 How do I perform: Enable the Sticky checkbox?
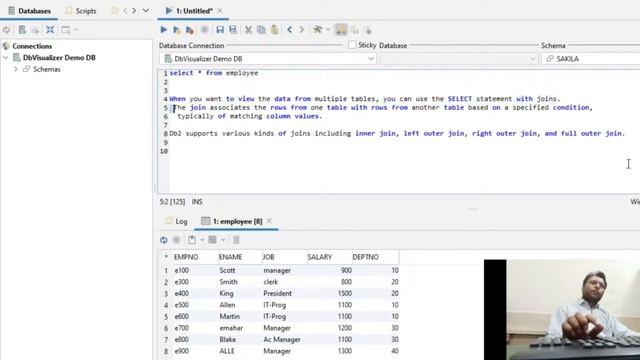[352, 45]
